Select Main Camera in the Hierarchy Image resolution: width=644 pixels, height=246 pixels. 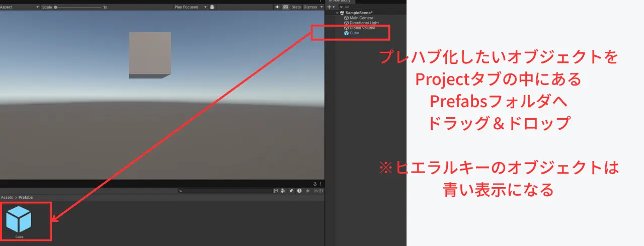pyautogui.click(x=361, y=18)
